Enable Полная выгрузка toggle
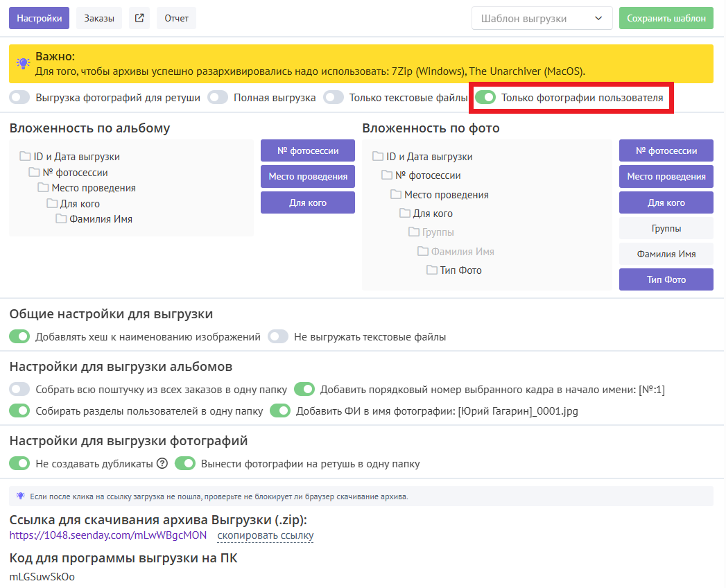The height and width of the screenshot is (588, 726). 218,98
